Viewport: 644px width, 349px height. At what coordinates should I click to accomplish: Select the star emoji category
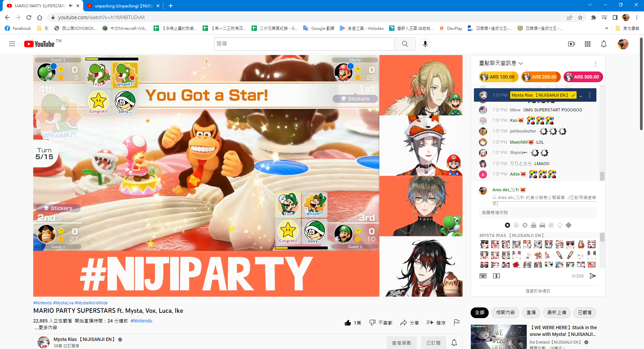click(507, 225)
